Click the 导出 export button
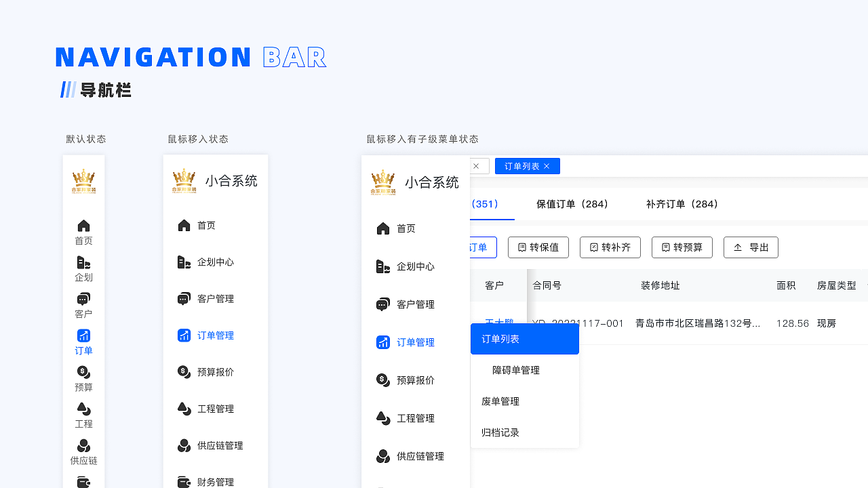 click(x=751, y=247)
